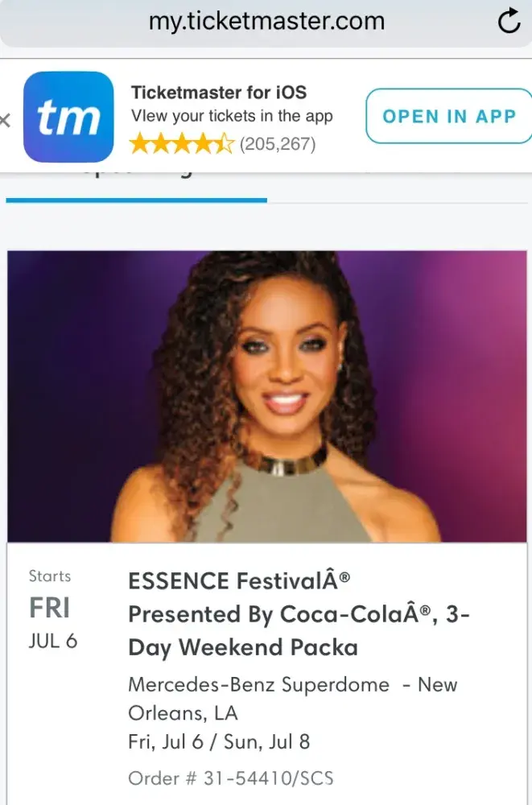Tap the blue active tab underline

coord(137,199)
